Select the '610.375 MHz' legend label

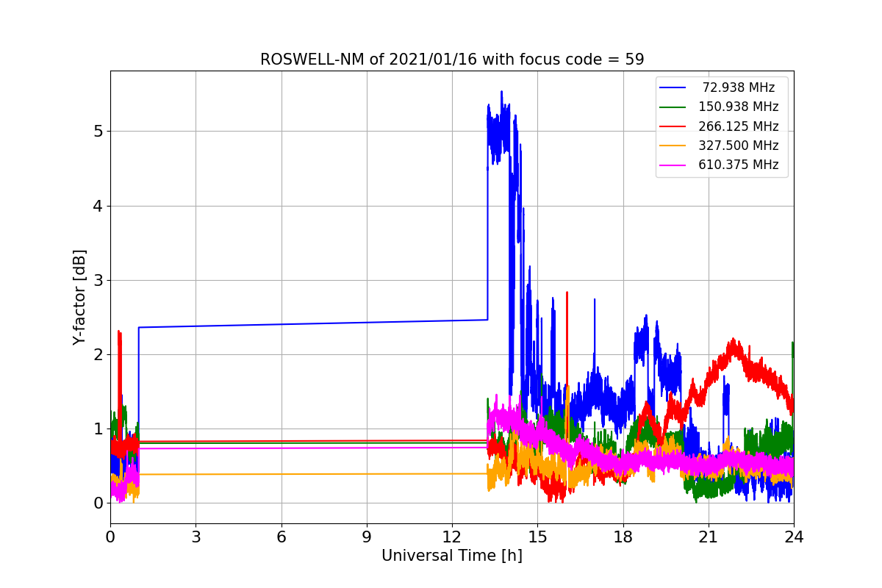tap(739, 165)
